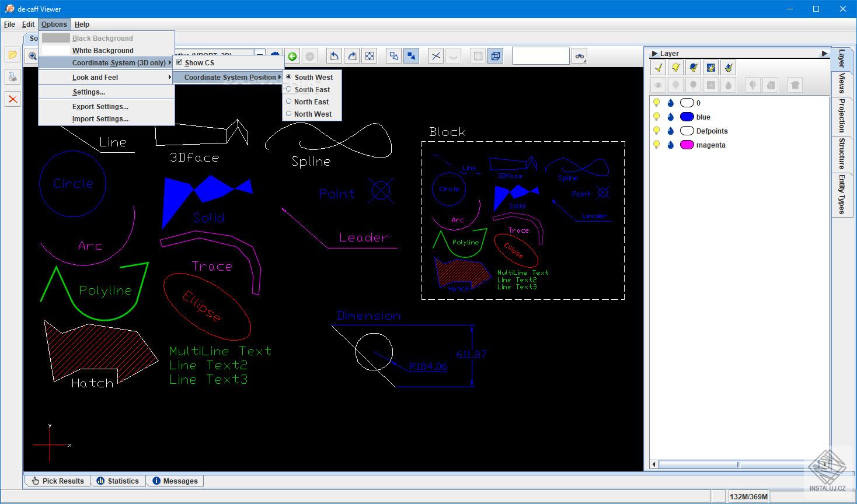The width and height of the screenshot is (857, 504).
Task: Click the white color swatch of layer 0
Action: click(x=687, y=103)
